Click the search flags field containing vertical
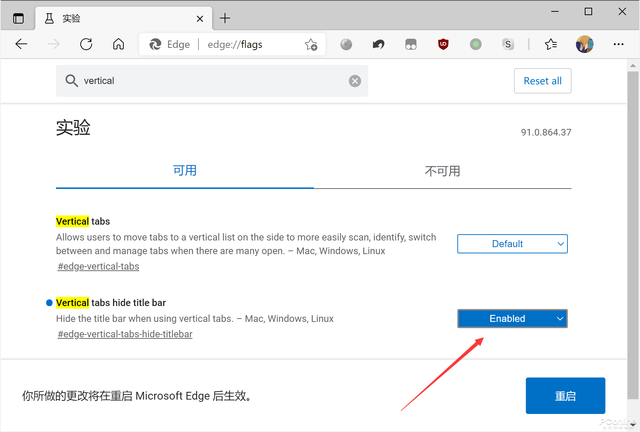Image resolution: width=640 pixels, height=432 pixels. pyautogui.click(x=212, y=81)
